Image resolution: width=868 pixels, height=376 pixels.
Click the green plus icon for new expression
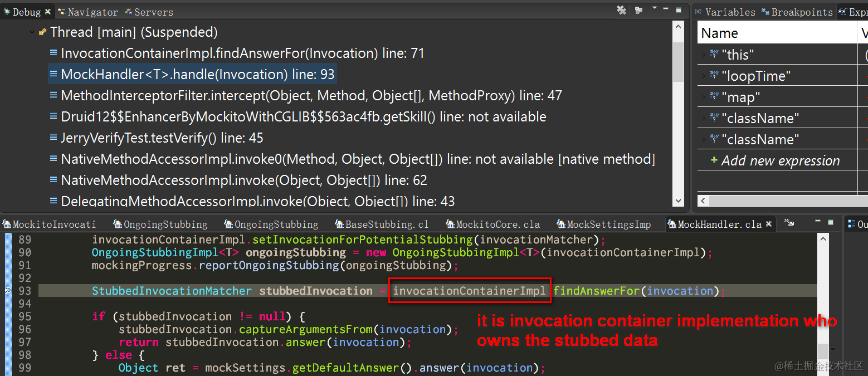pos(714,160)
